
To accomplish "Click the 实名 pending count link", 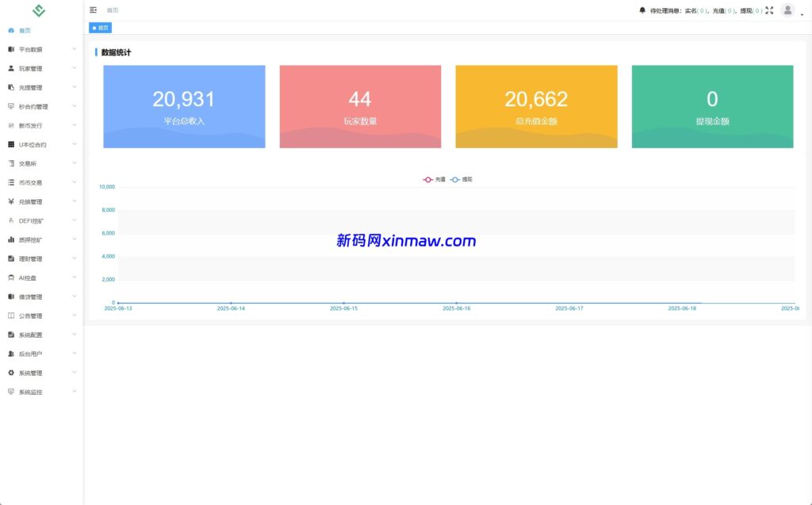I will point(702,11).
